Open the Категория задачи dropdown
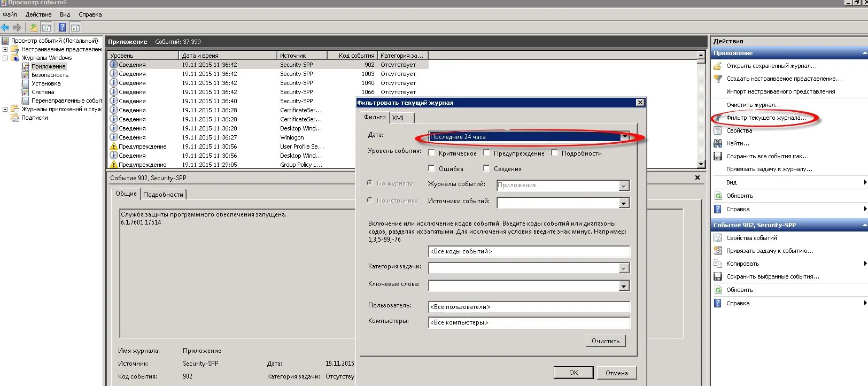Image resolution: width=868 pixels, height=386 pixels. pyautogui.click(x=624, y=268)
